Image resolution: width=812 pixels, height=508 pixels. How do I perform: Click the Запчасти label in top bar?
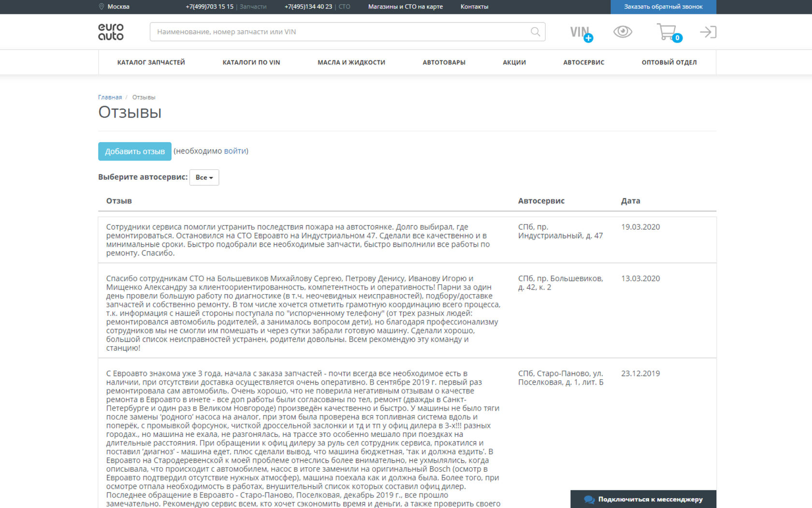click(x=253, y=7)
